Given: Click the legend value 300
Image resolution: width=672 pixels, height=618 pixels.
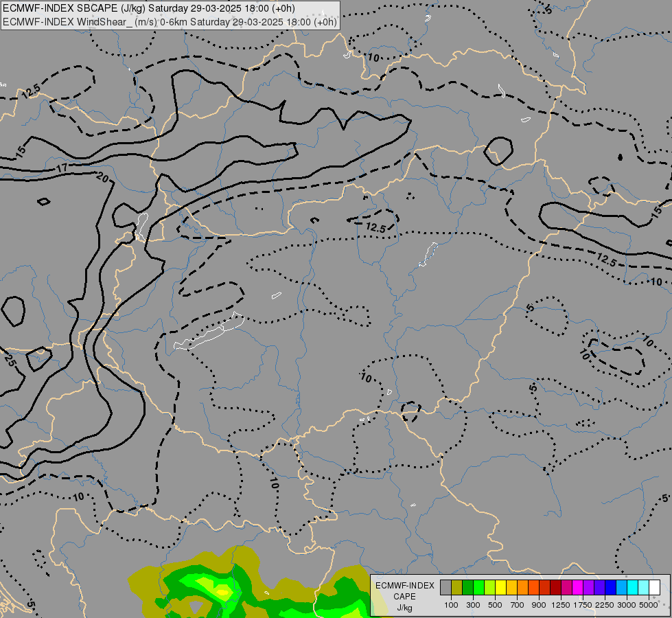Looking at the screenshot, I should pos(473,605).
